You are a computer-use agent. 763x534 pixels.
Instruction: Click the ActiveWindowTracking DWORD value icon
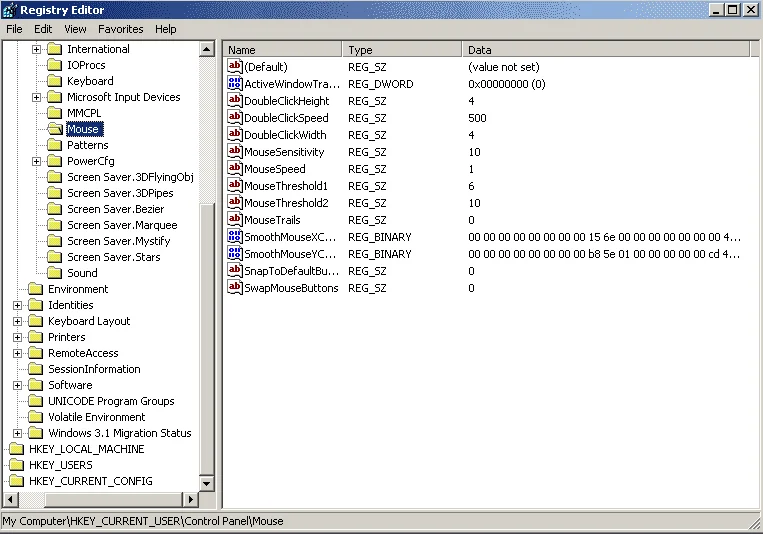[235, 83]
